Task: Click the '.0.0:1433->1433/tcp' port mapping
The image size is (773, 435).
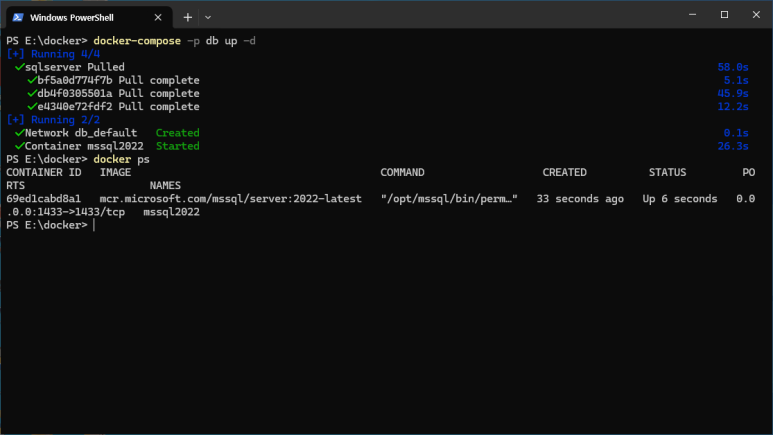Action: click(66, 212)
